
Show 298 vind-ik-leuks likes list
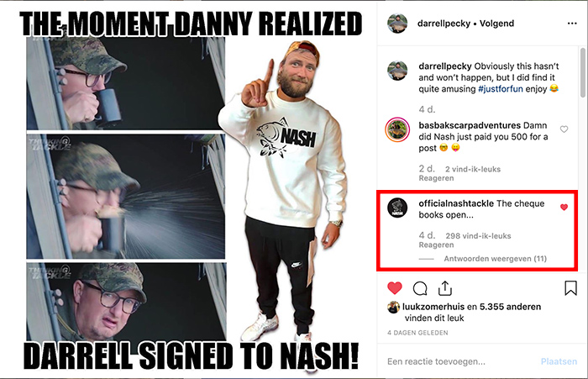(x=478, y=236)
